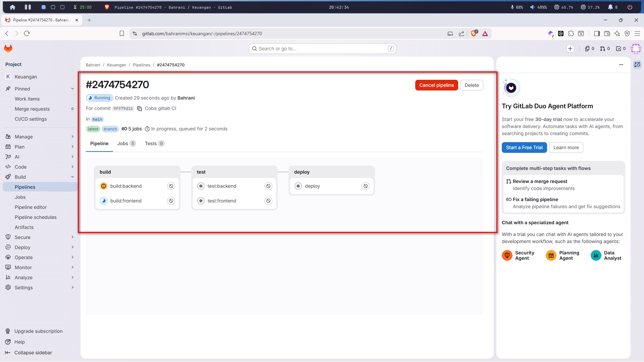
Task: Click the Brave Shields icon in address bar
Action: pyautogui.click(x=474, y=34)
